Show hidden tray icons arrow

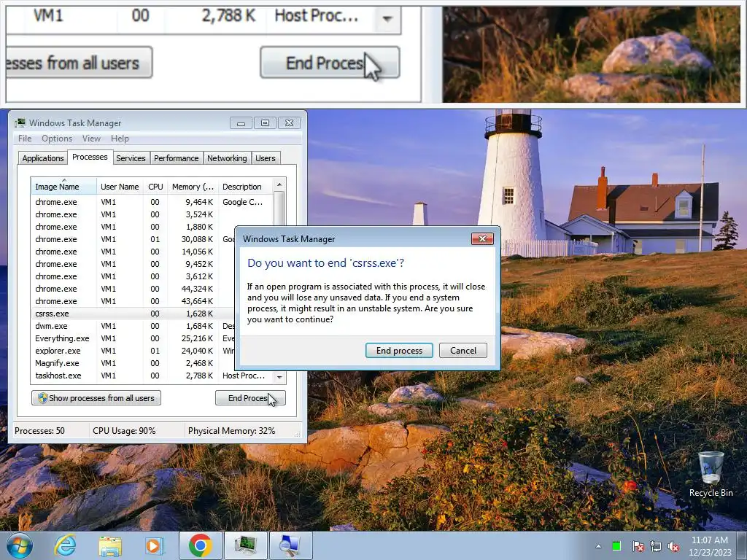tap(598, 546)
